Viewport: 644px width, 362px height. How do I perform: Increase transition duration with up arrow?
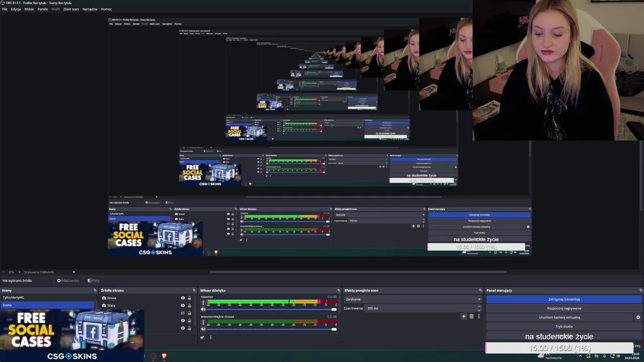tap(478, 307)
